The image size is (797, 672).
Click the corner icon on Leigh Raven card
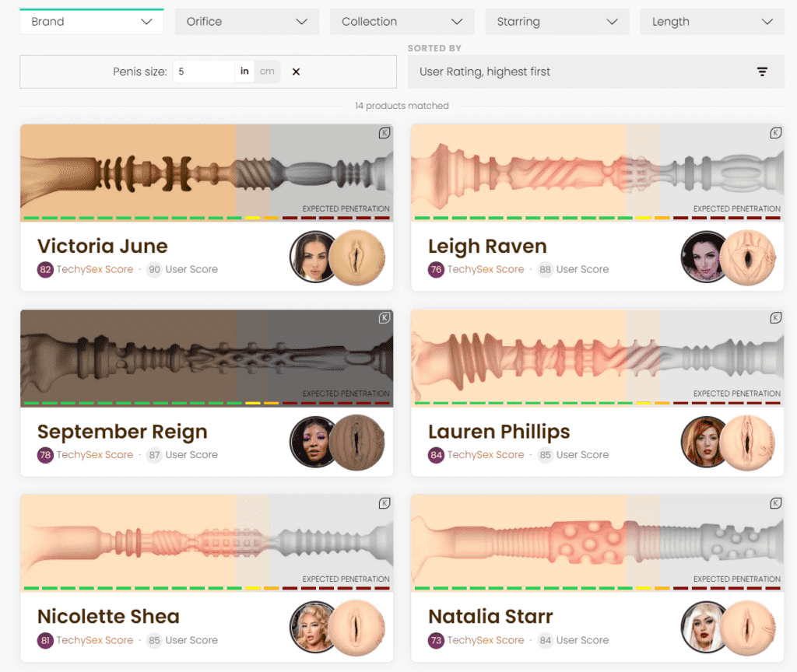click(x=775, y=133)
